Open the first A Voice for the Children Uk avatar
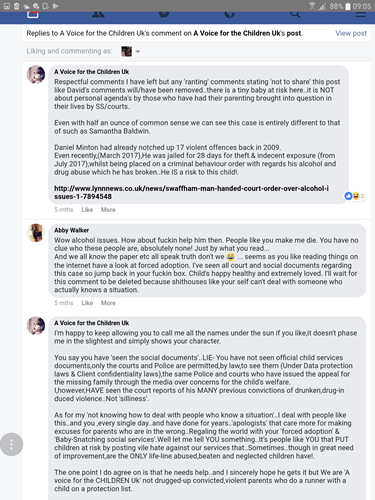Viewport: 375px width, 500px height. point(36,74)
